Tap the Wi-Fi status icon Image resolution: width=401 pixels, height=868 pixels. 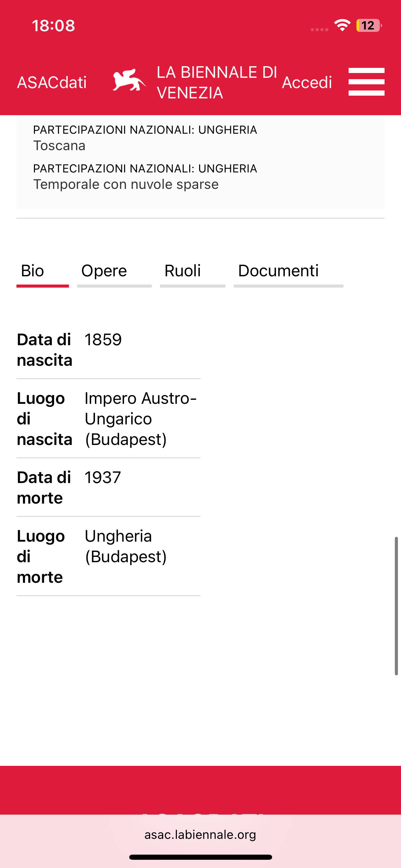(342, 25)
